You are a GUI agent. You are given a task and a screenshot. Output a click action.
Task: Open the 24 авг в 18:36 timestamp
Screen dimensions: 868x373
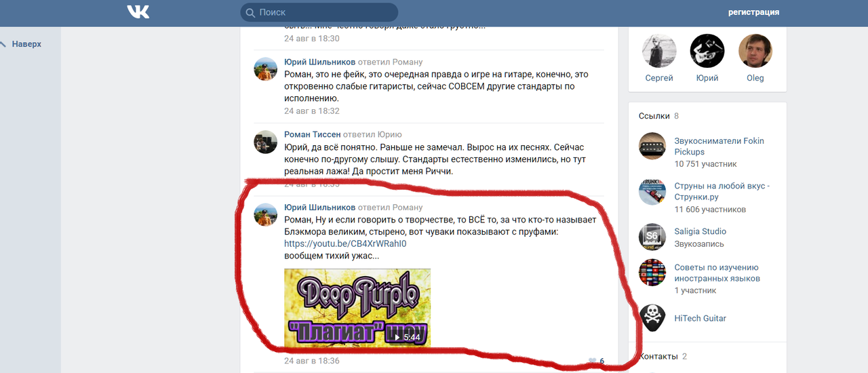(312, 361)
